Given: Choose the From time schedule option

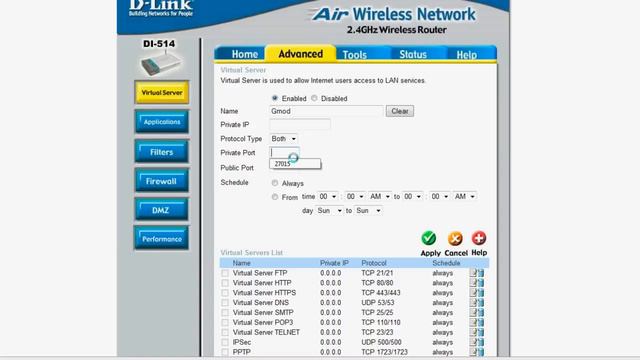Looking at the screenshot, I should click(275, 197).
